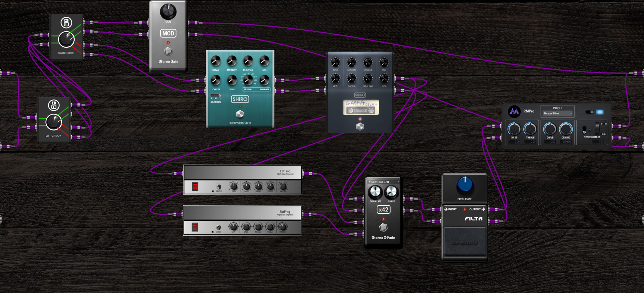Click the FILTA logo text

click(x=473, y=219)
